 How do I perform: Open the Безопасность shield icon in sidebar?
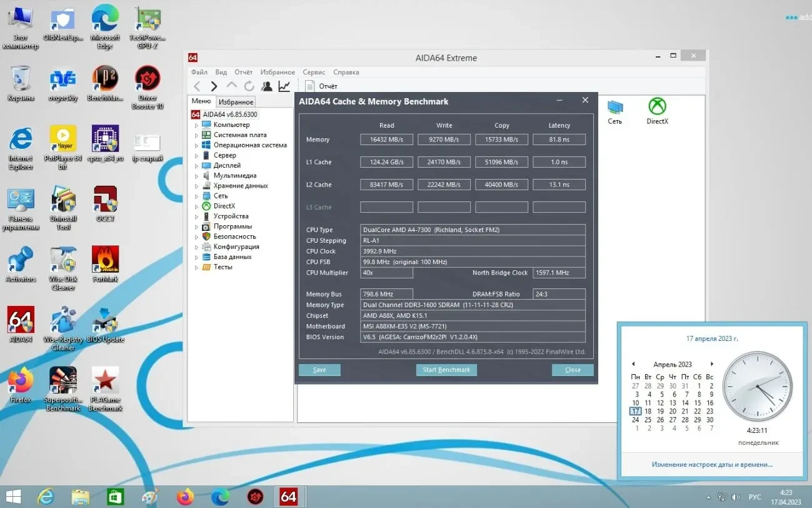pos(207,236)
